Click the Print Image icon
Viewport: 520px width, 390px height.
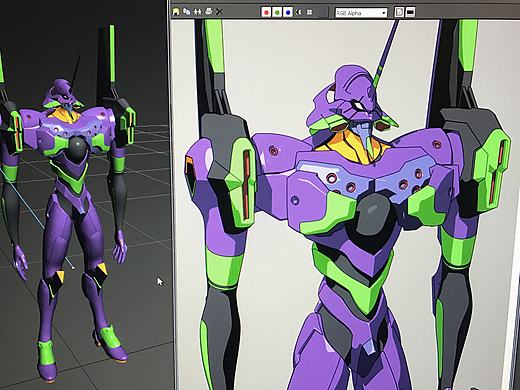click(x=209, y=12)
